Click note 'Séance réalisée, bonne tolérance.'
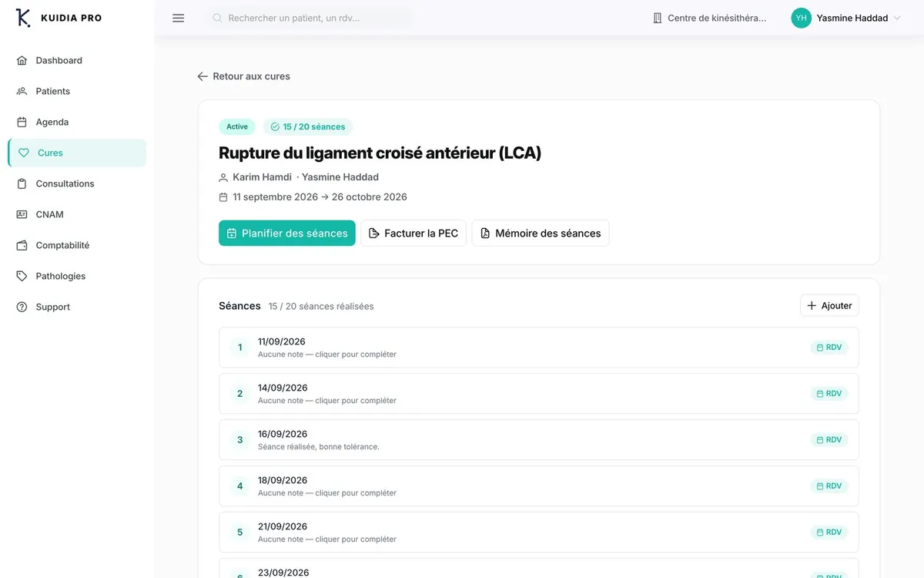Screen dimensions: 924x578 (319, 447)
